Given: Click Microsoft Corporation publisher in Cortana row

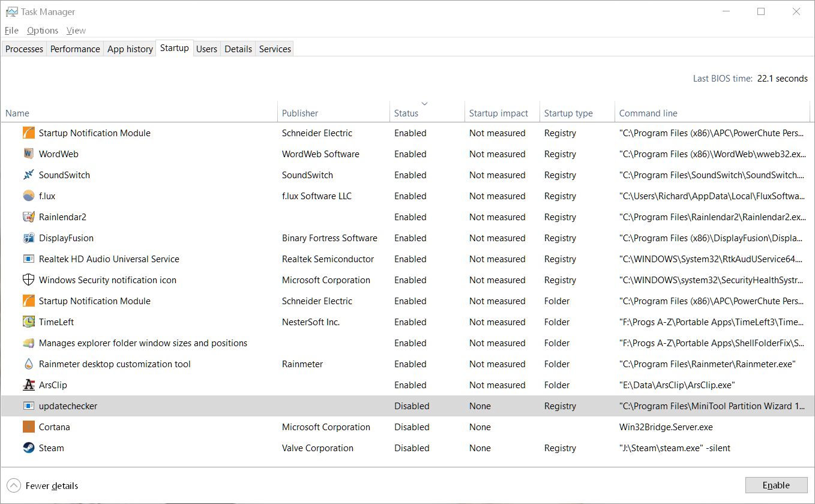Looking at the screenshot, I should click(326, 427).
